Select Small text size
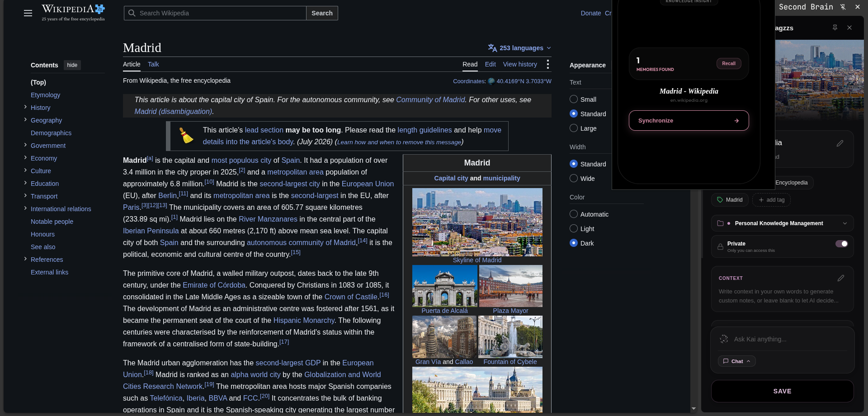868x416 pixels. click(574, 99)
